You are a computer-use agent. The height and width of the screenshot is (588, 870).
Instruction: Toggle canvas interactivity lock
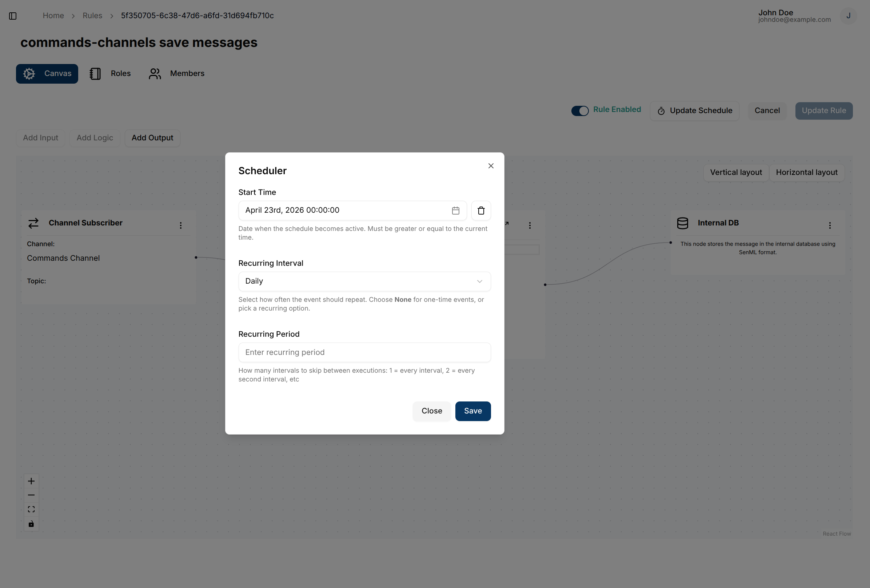tap(31, 524)
